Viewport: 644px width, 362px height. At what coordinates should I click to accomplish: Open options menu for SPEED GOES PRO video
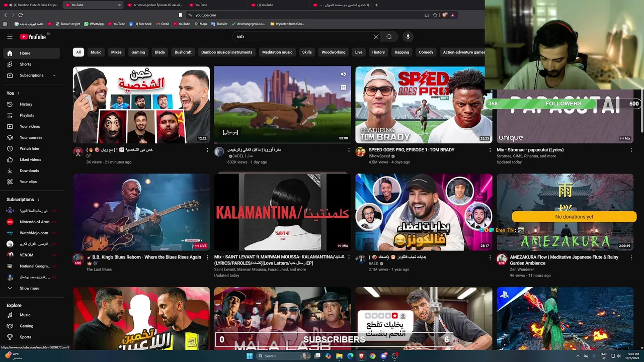(490, 150)
